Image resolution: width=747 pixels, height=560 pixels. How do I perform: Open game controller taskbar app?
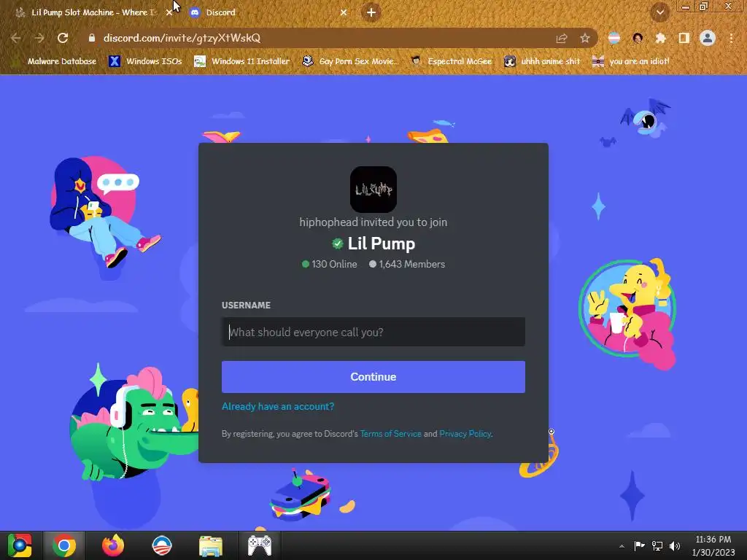click(260, 545)
